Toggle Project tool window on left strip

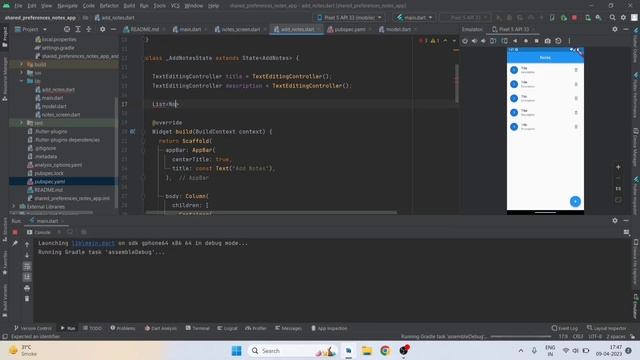coord(5,38)
